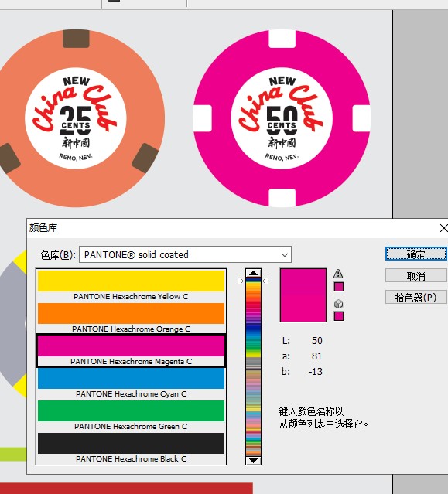The image size is (448, 494).
Task: Confirm with the 确定 button
Action: point(416,254)
